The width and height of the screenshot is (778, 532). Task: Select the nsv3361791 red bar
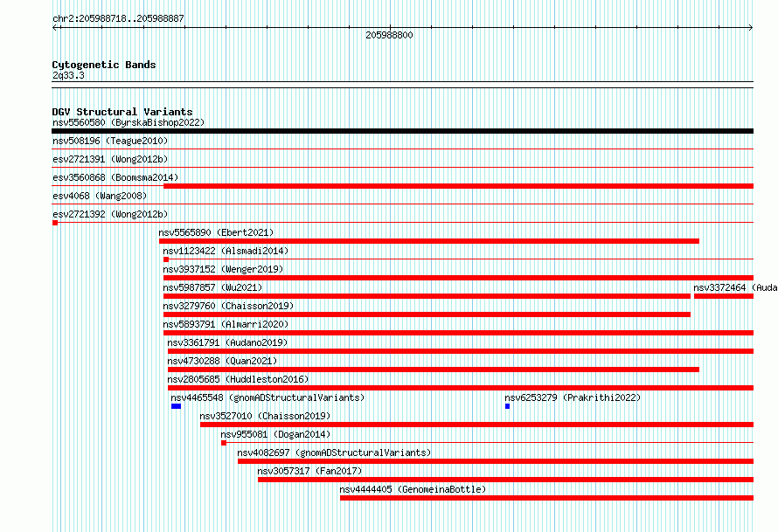coord(461,351)
